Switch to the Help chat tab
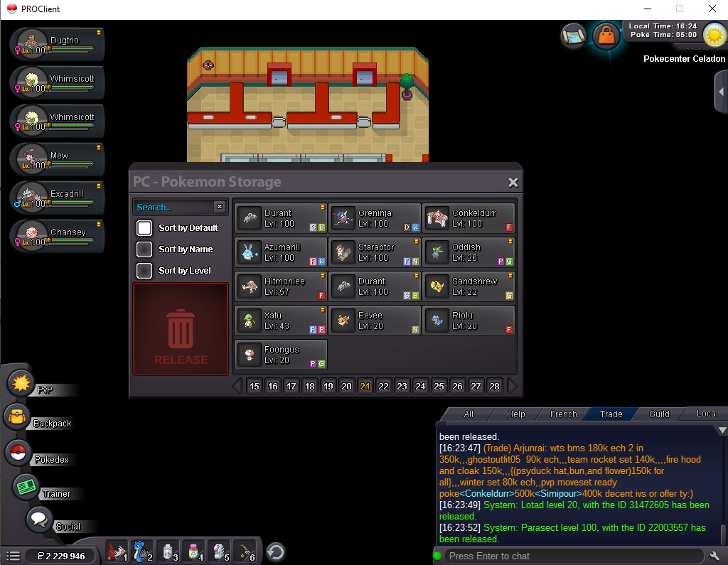This screenshot has width=728, height=565. [516, 414]
